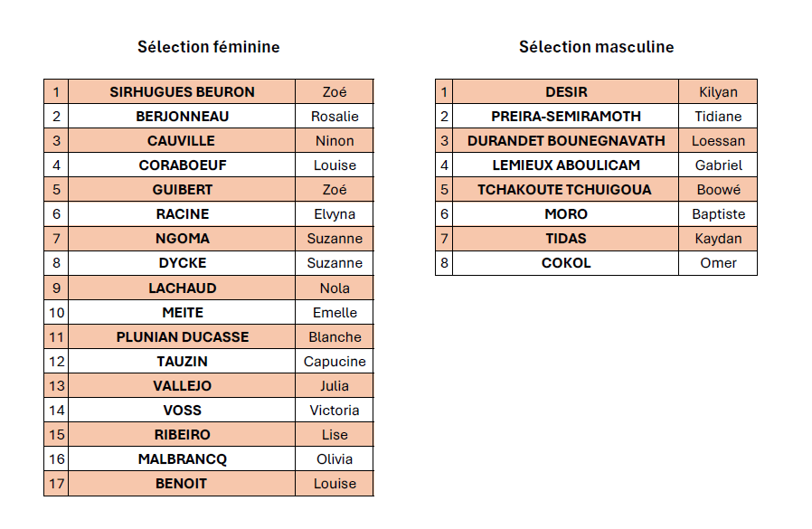The height and width of the screenshot is (529, 812).
Task: Click the first name Baptiste
Action: click(x=718, y=214)
